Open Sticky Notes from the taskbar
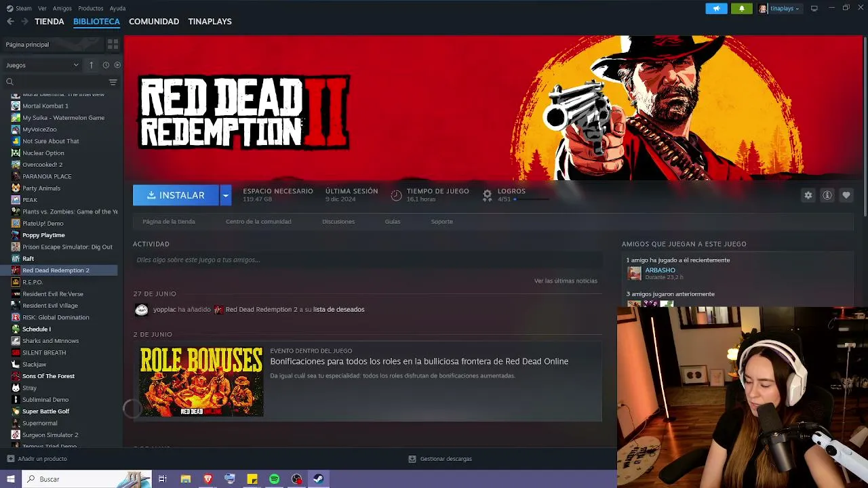The image size is (868, 488). coord(252,479)
